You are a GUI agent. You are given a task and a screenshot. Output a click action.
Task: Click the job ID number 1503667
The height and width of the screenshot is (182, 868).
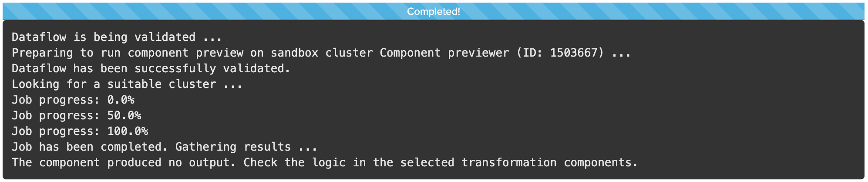[577, 53]
